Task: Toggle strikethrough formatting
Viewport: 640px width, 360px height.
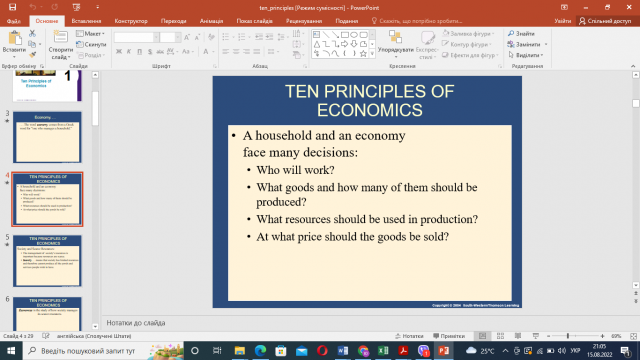Action: [160, 51]
